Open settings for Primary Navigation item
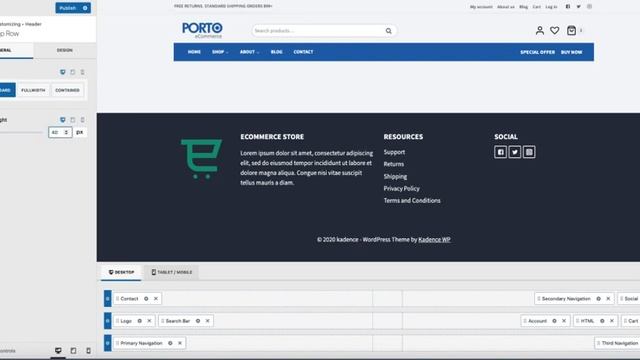 tap(170, 343)
